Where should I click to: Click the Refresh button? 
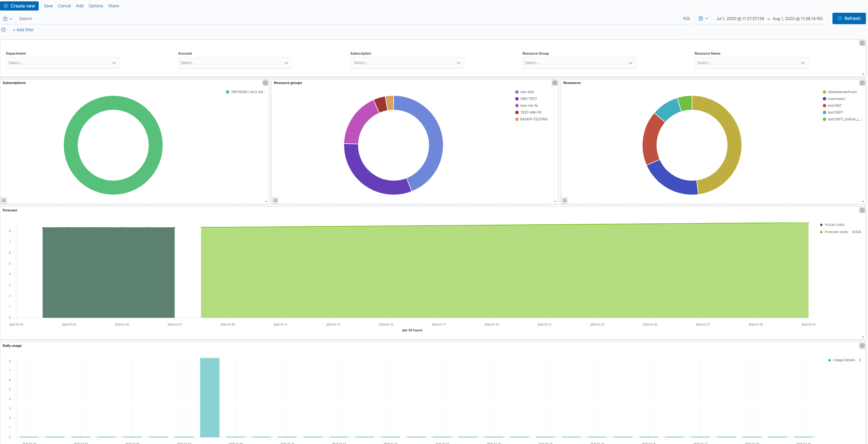pos(849,18)
